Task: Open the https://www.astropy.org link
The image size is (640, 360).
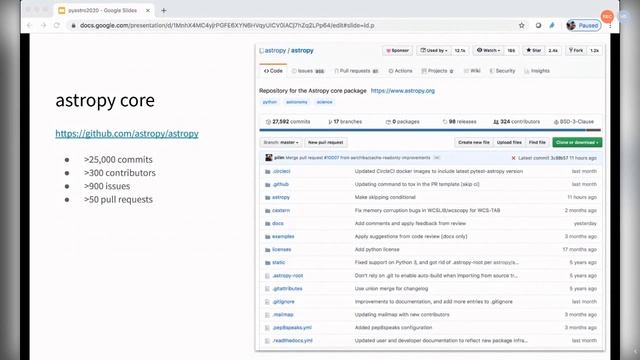Action: point(402,91)
